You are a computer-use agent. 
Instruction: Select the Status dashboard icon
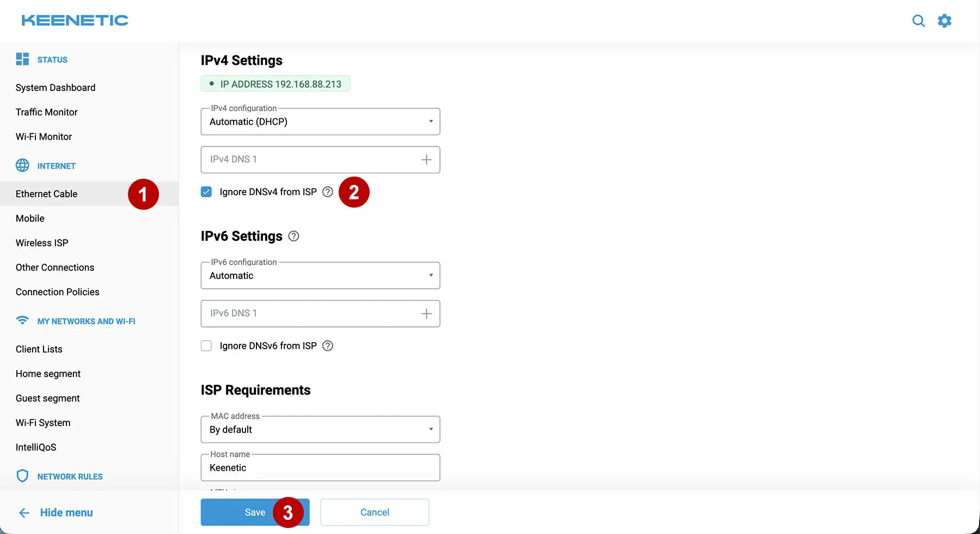(x=22, y=58)
